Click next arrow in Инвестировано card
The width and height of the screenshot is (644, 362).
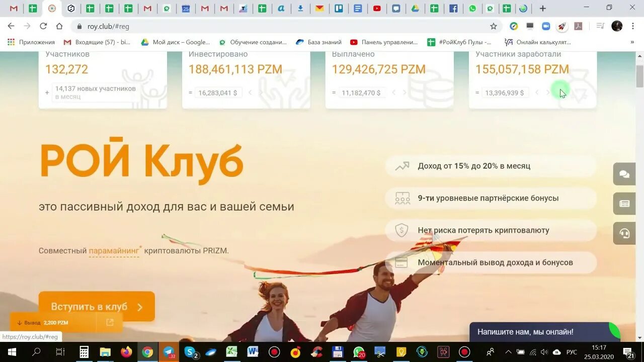coord(261,93)
